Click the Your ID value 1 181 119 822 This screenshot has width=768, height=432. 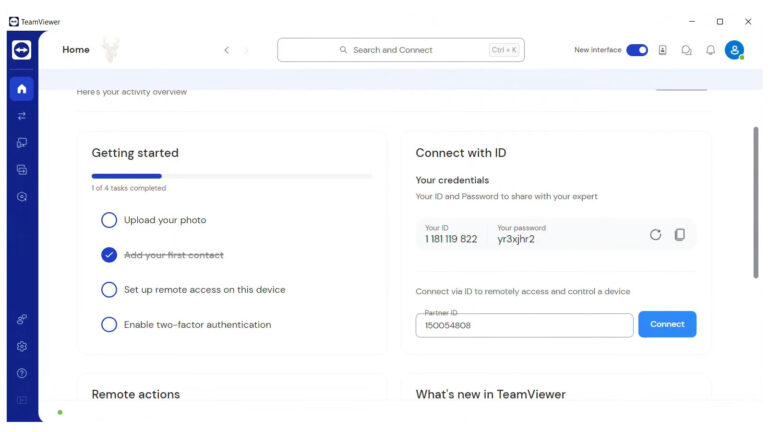pyautogui.click(x=451, y=239)
